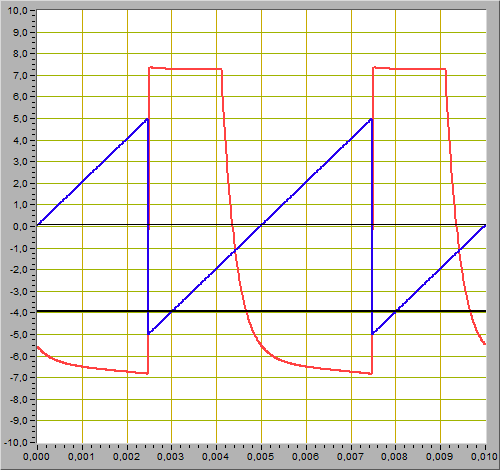The image size is (500, 470).
Task: Click the 6,0 y-axis label
Action: (x=20, y=97)
